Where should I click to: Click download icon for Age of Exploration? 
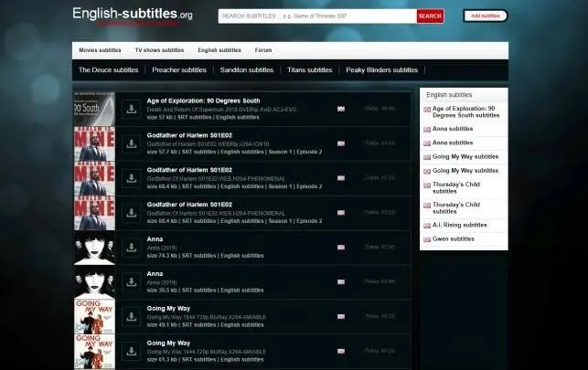coord(132,109)
